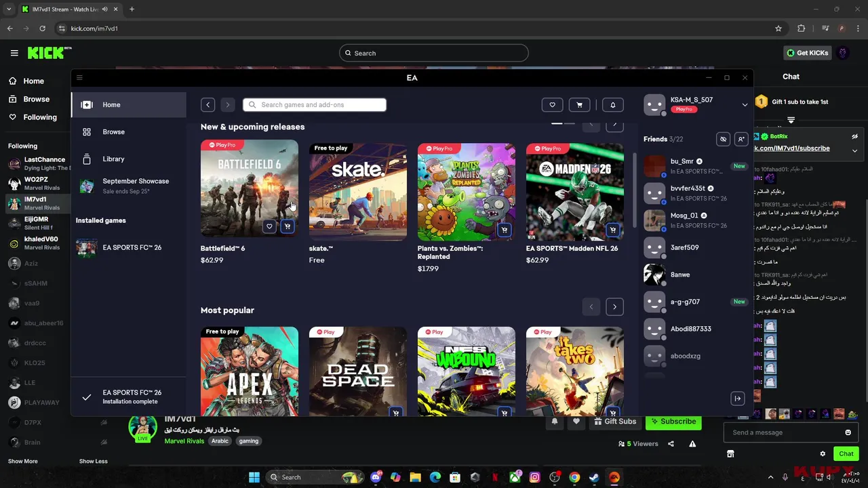
Task: Collapse the EA friends panel
Action: coord(738,399)
